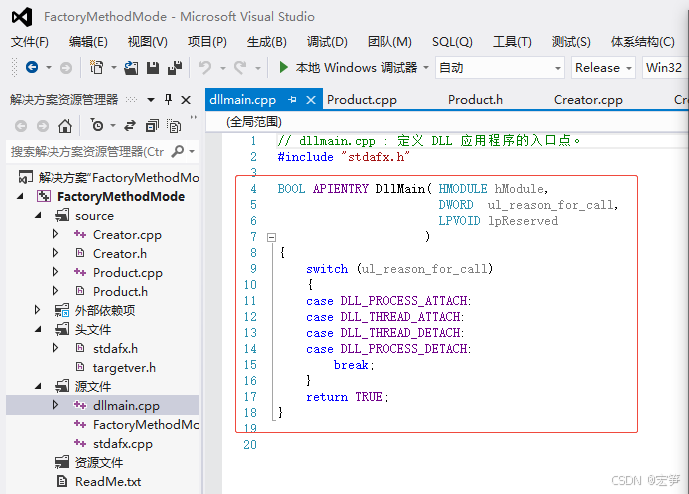Viewport: 689px width, 494px height.
Task: Click the Navigate Forward toolbar icon
Action: [66, 68]
